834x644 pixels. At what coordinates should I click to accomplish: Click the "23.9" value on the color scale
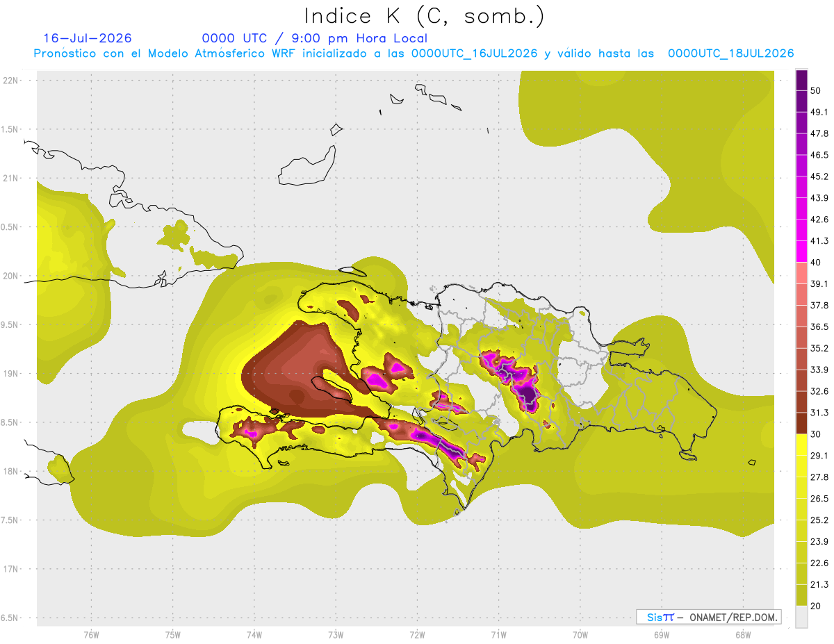coord(819,541)
